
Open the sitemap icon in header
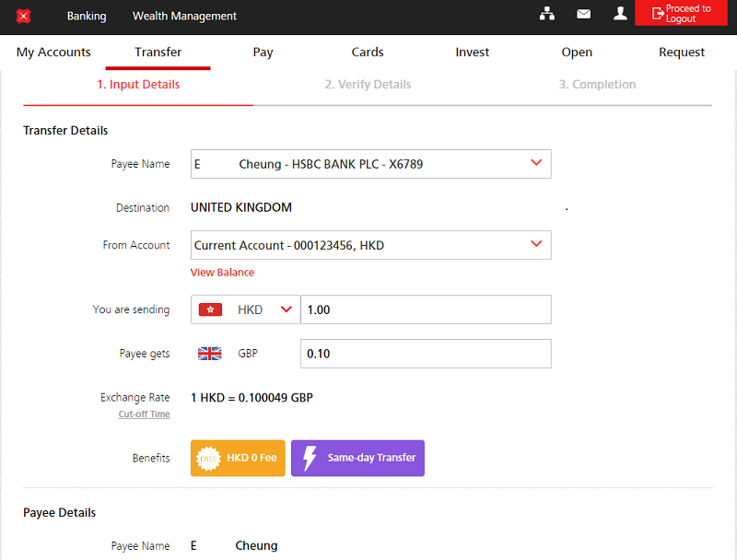[x=547, y=14]
